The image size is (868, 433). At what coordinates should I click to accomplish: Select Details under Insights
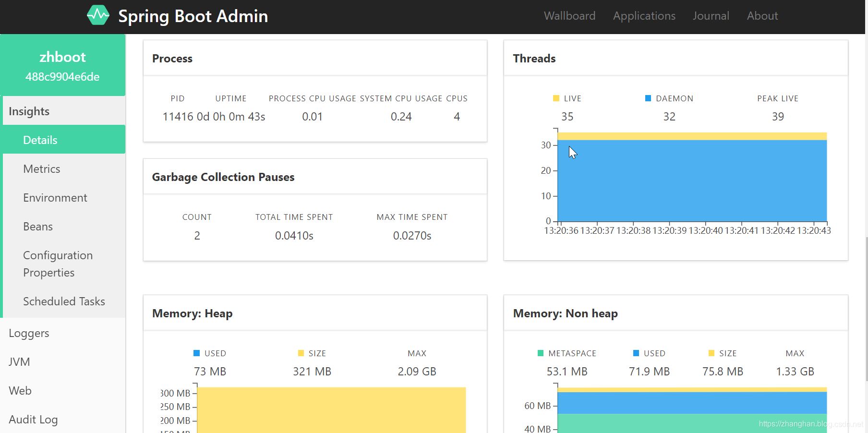[40, 140]
